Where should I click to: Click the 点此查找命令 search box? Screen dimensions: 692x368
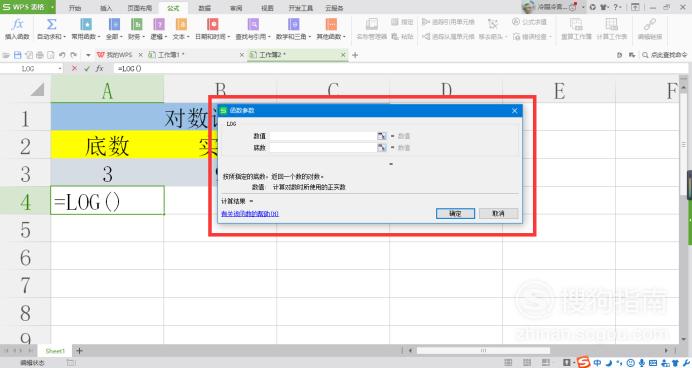[665, 55]
